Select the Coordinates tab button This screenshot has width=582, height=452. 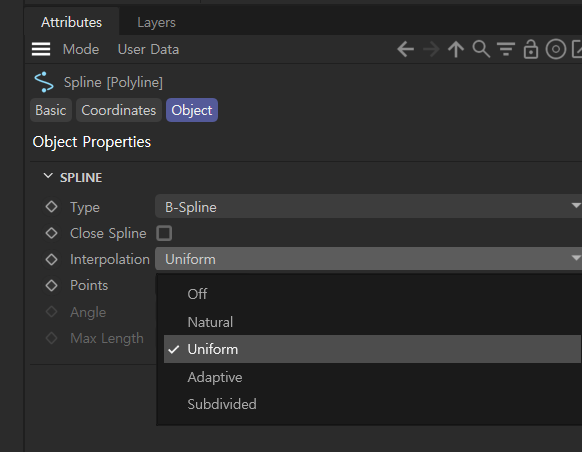119,110
